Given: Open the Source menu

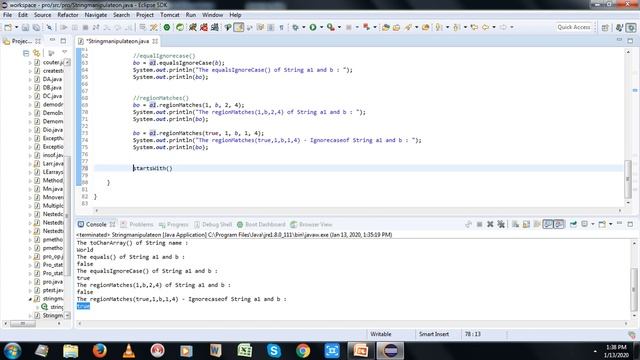Looking at the screenshot, I should 42,15.
